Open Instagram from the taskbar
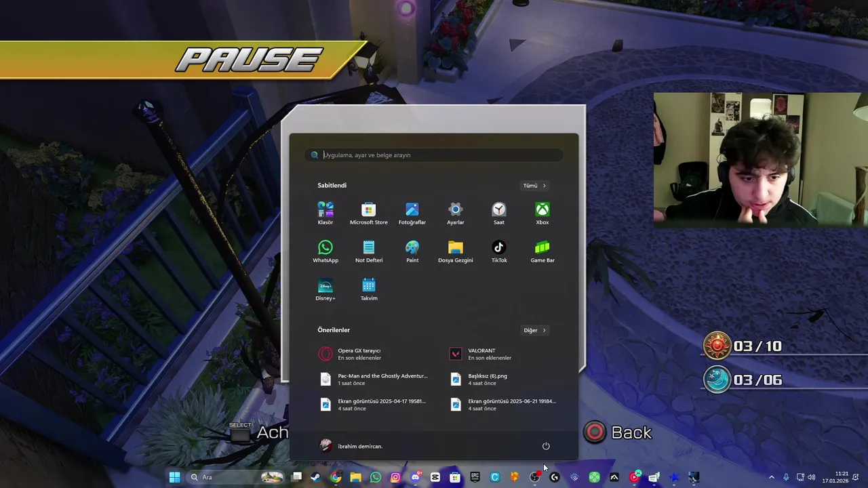Image resolution: width=868 pixels, height=488 pixels. tap(395, 477)
